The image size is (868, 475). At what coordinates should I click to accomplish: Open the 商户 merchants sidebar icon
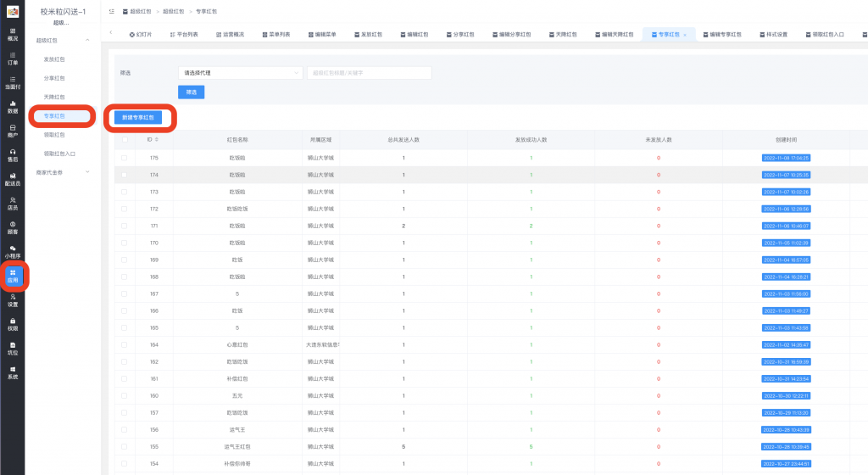point(13,130)
